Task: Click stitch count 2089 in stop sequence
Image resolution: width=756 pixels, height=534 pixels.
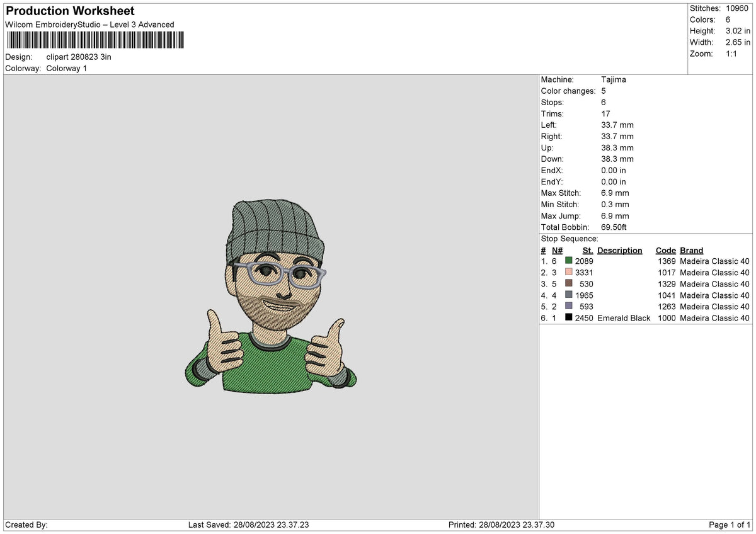Action: [x=584, y=261]
